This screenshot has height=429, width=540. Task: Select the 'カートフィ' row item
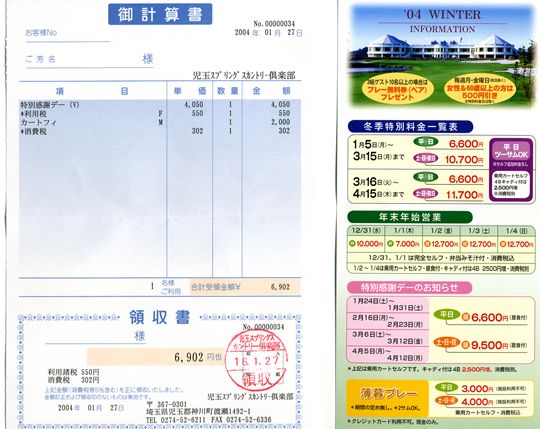coord(38,123)
